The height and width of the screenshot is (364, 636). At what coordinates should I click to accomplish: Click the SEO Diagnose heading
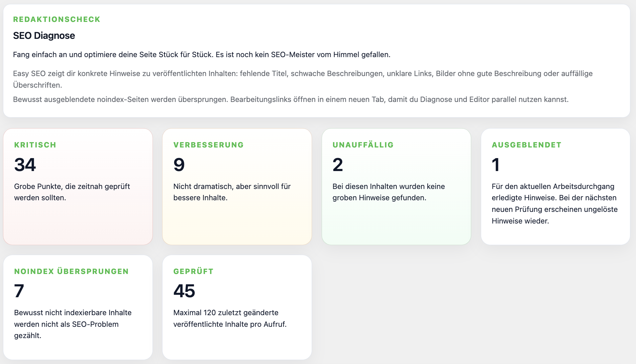point(44,36)
